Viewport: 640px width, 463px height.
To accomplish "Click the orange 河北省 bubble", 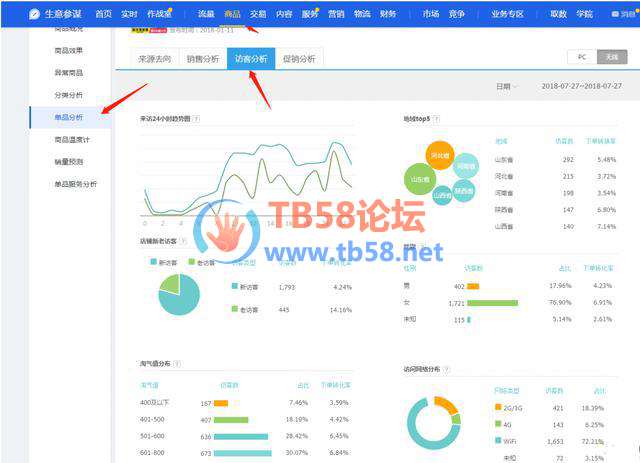I will 439,156.
